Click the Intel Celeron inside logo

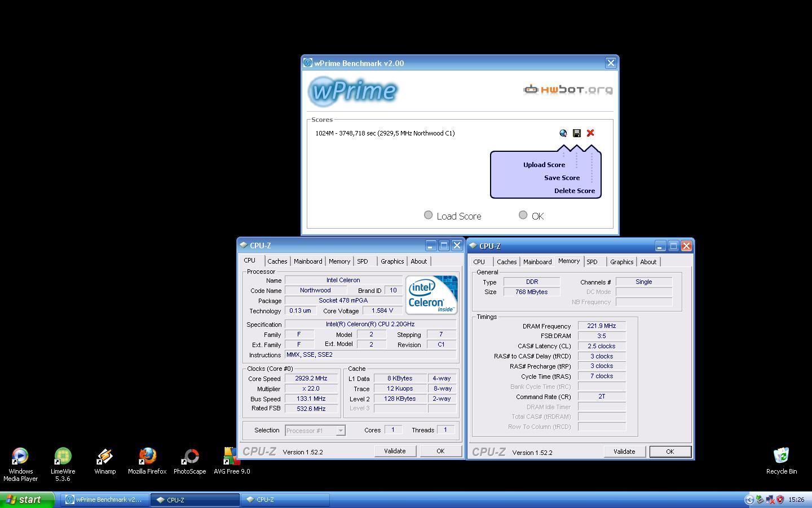point(431,295)
